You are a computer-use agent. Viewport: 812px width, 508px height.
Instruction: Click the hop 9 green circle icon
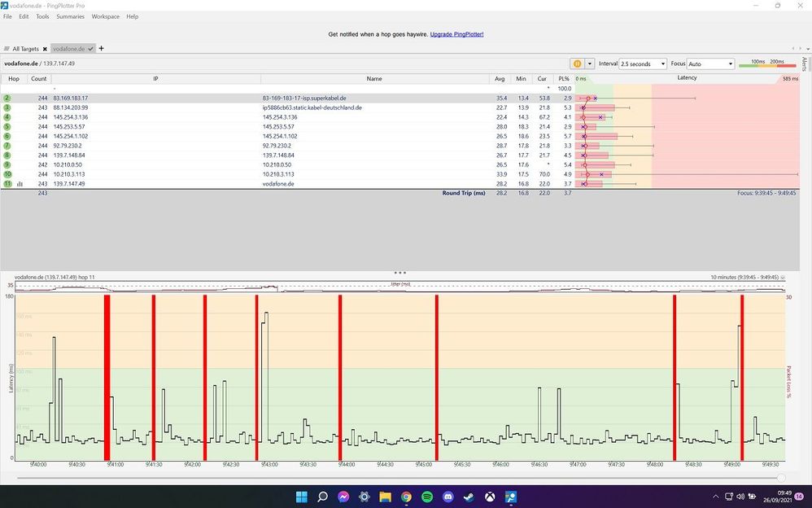7,164
